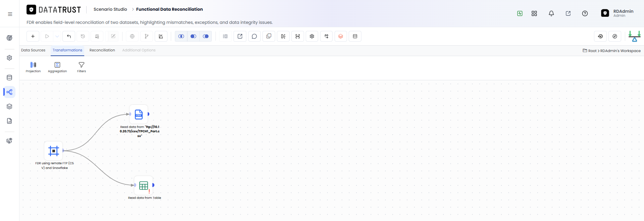
Task: Click the workflow diagram sidebar icon
Action: click(9, 92)
